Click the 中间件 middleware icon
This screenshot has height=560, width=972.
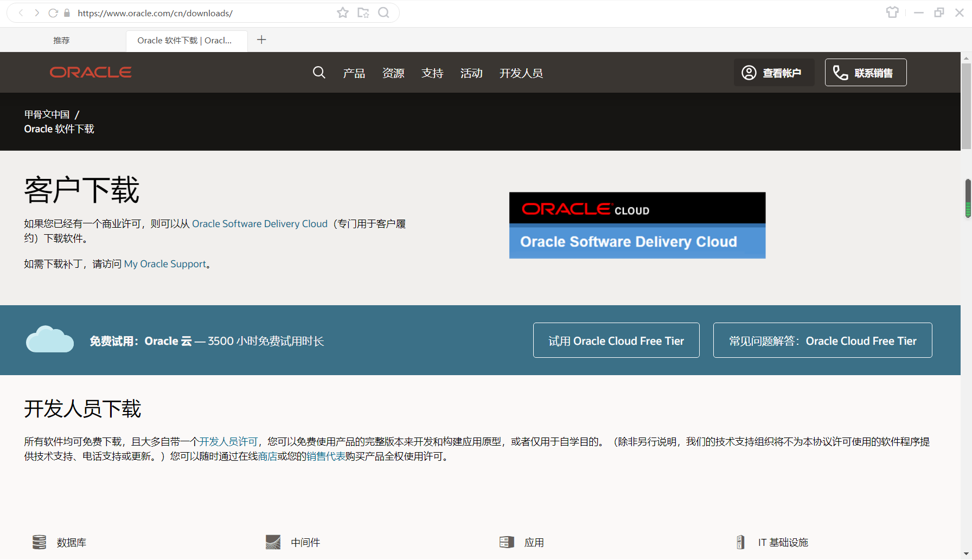[x=273, y=542]
